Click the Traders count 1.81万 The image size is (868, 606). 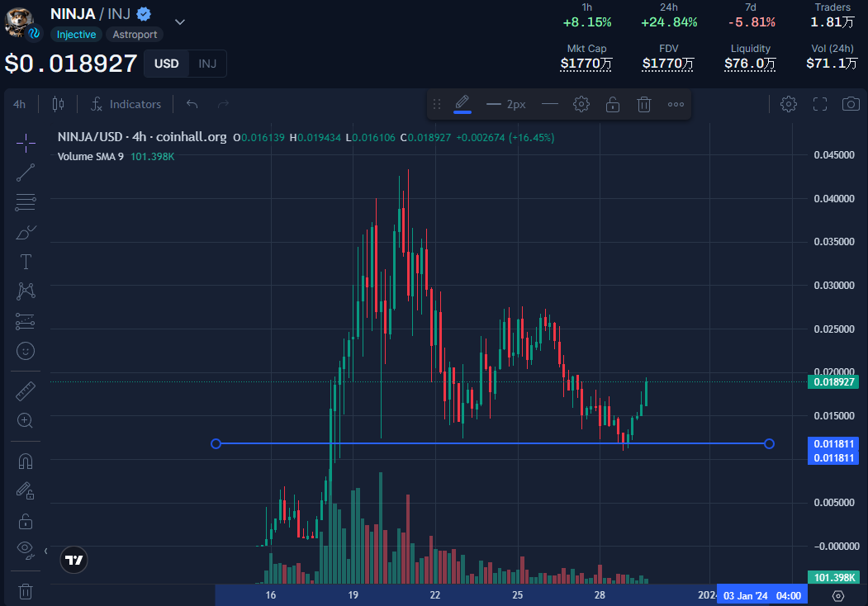pyautogui.click(x=832, y=22)
